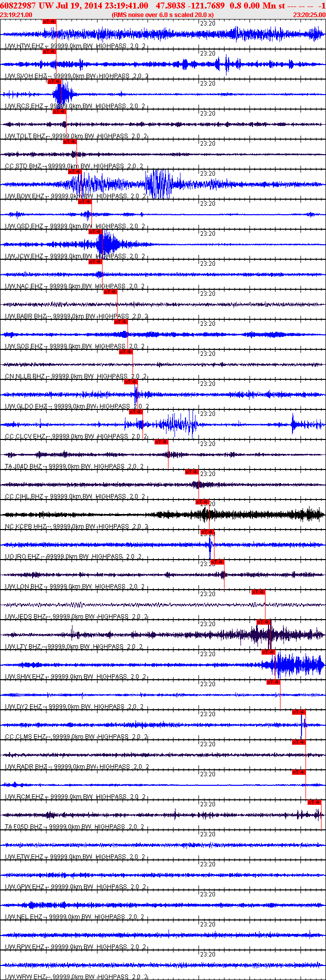Select station label UW.NEL.EHZ
Screen dimensions: 326x980
pos(24,917)
